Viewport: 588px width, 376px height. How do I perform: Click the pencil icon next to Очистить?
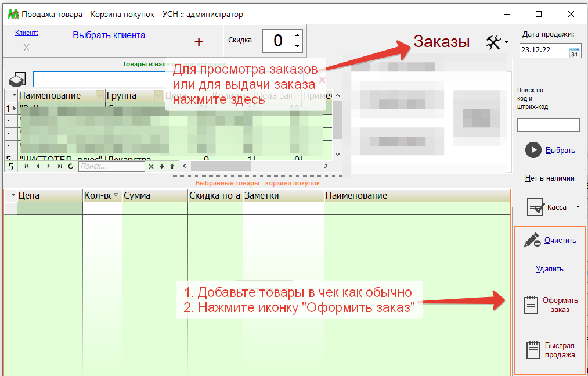coord(532,240)
